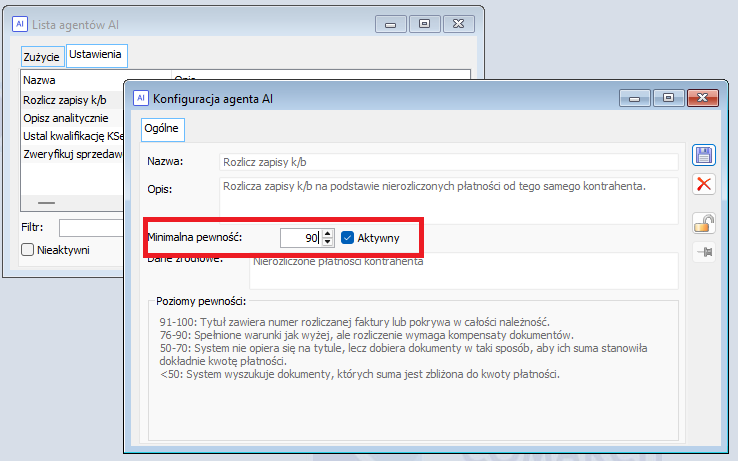Minimize the Lista agentów AI window

[x=391, y=24]
